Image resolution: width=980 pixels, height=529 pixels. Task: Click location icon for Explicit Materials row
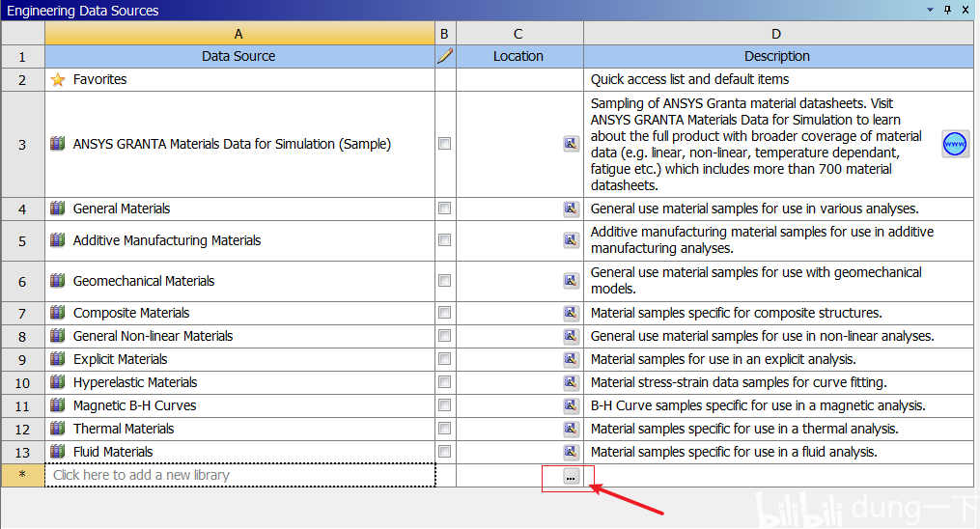571,358
